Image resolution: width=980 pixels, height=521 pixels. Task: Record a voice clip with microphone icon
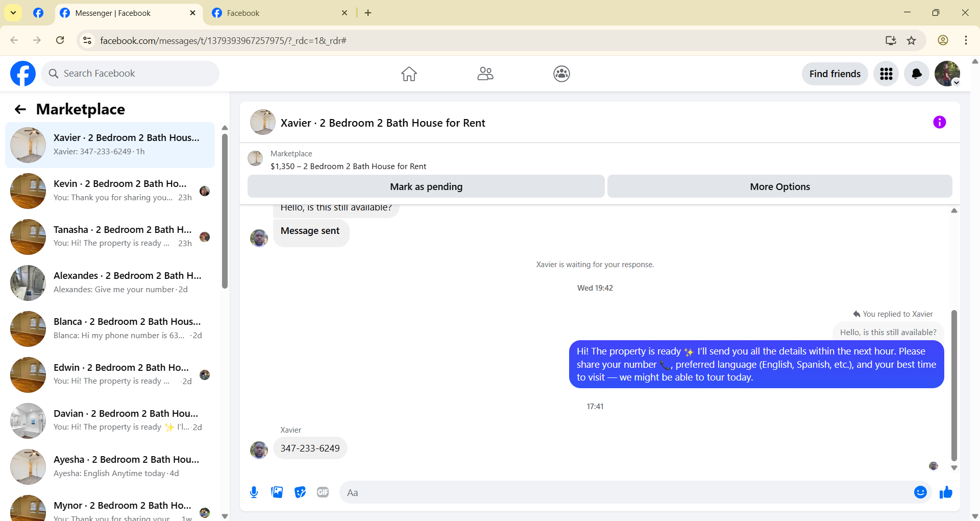pyautogui.click(x=254, y=492)
